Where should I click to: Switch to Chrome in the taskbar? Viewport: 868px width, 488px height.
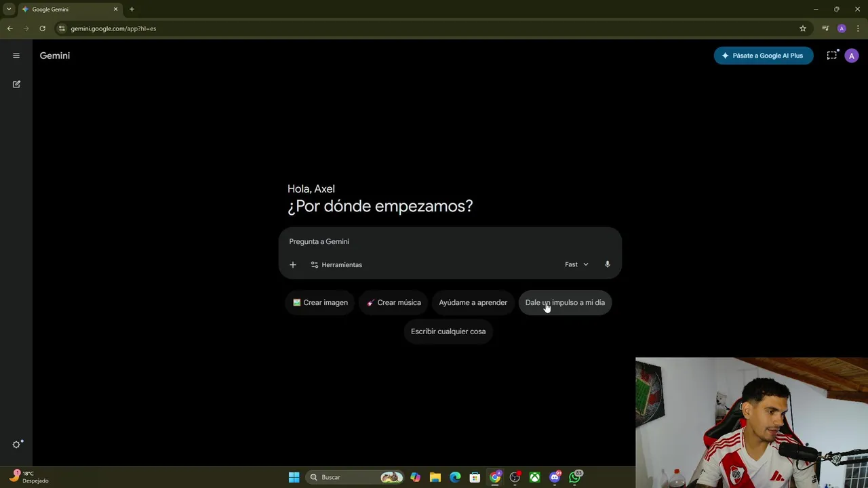click(x=495, y=477)
